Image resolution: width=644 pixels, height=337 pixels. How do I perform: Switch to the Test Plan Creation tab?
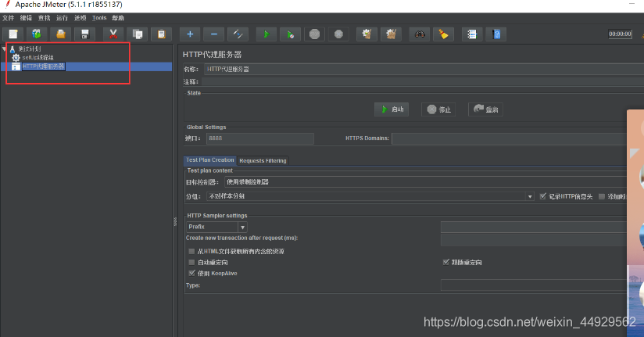coord(210,160)
